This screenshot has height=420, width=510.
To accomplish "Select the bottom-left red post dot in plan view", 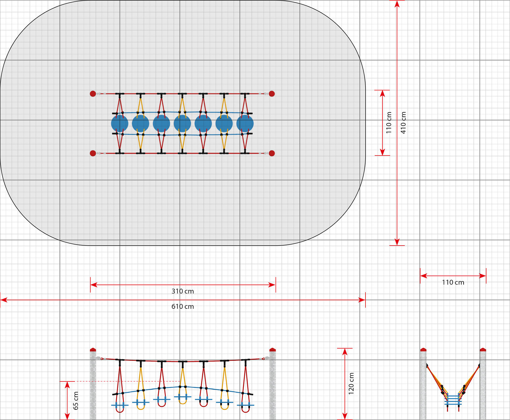I will (x=93, y=153).
